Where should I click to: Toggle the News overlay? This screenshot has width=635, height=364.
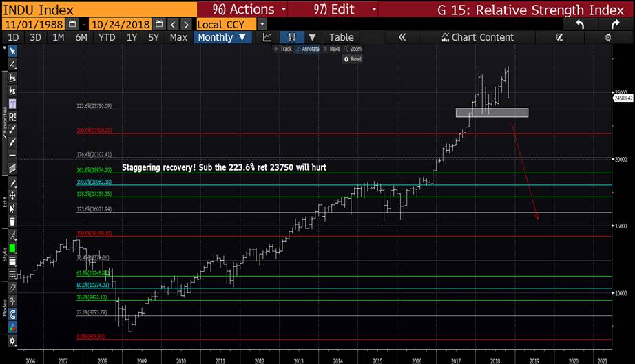point(332,49)
